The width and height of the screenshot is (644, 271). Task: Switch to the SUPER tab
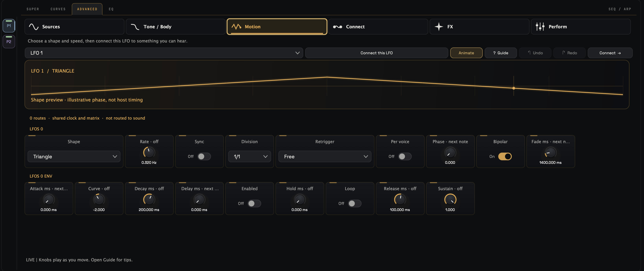point(33,9)
